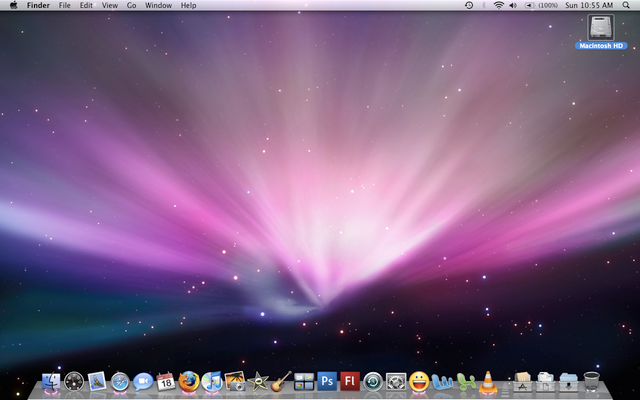Open the File menu
Screen dimensions: 640x400
pos(64,6)
